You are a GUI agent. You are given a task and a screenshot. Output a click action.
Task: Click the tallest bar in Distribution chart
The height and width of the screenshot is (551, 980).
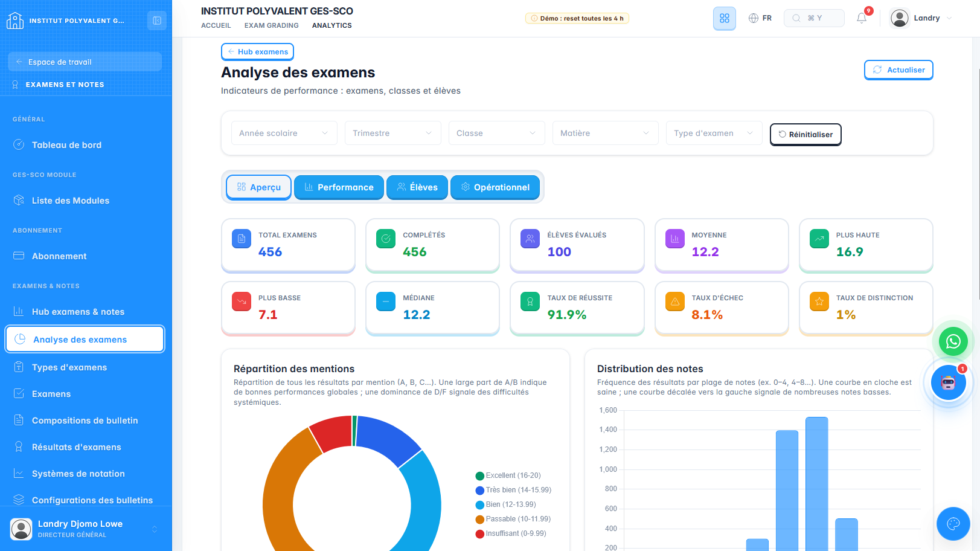click(817, 483)
